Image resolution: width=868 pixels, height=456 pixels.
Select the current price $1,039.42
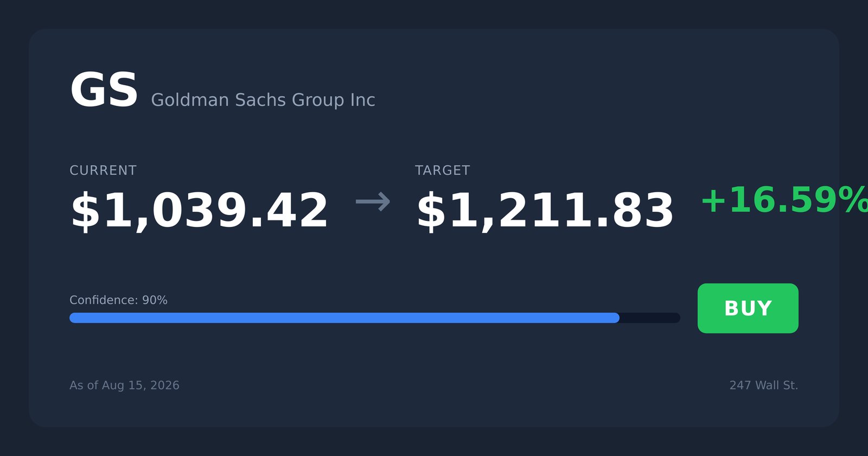coord(199,211)
